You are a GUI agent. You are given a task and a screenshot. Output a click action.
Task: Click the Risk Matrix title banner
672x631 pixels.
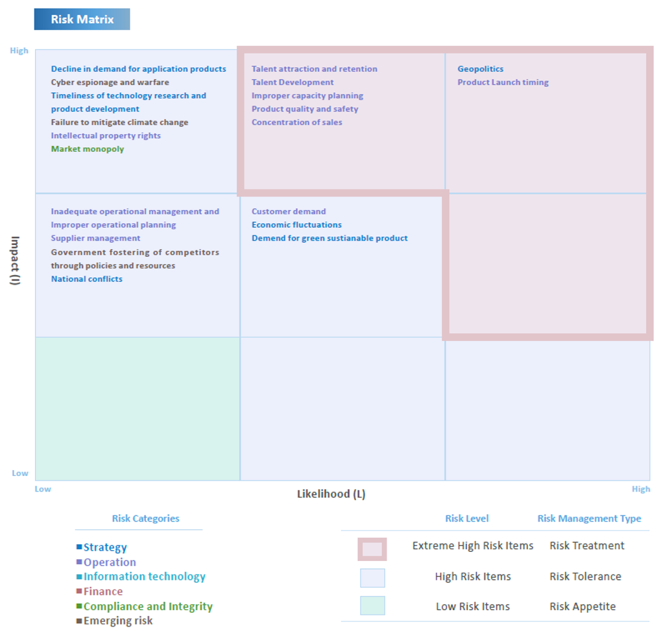(x=82, y=19)
